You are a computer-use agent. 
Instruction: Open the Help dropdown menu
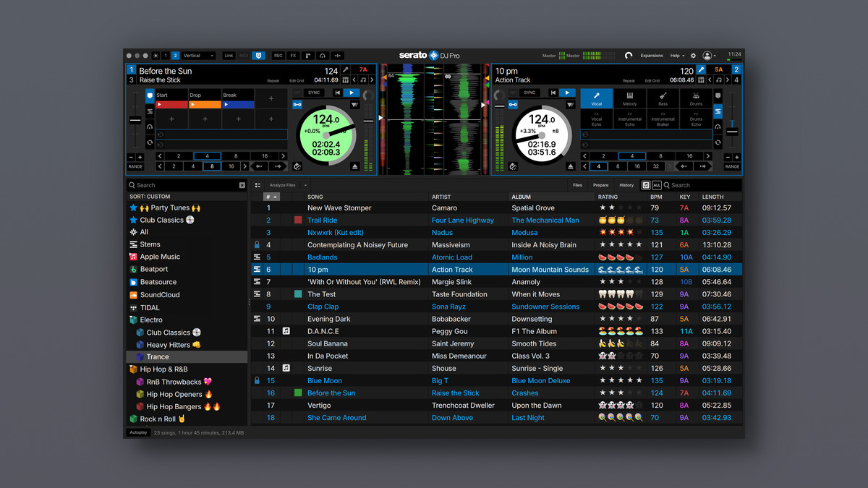(677, 56)
